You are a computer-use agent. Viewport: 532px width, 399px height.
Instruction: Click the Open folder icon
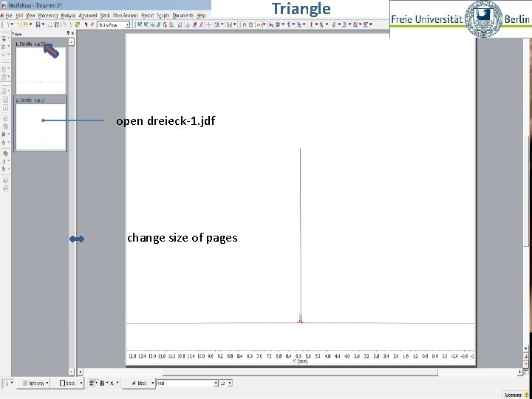point(25,25)
